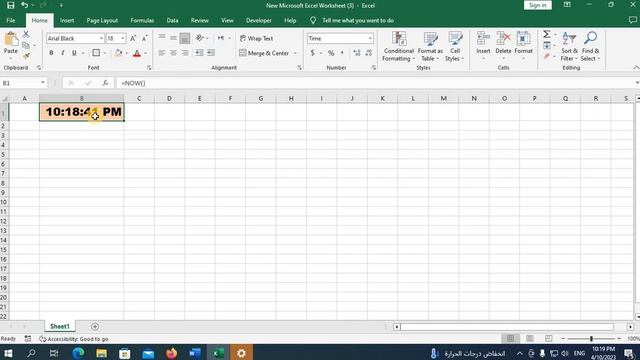The width and height of the screenshot is (640, 360).
Task: Click the Orientation icon
Action: 199,38
